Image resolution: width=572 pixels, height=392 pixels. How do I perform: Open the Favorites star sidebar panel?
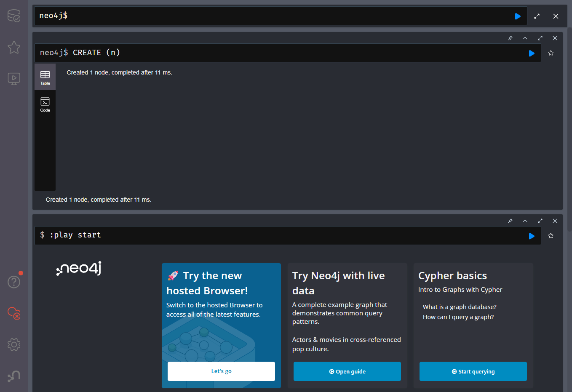point(14,48)
